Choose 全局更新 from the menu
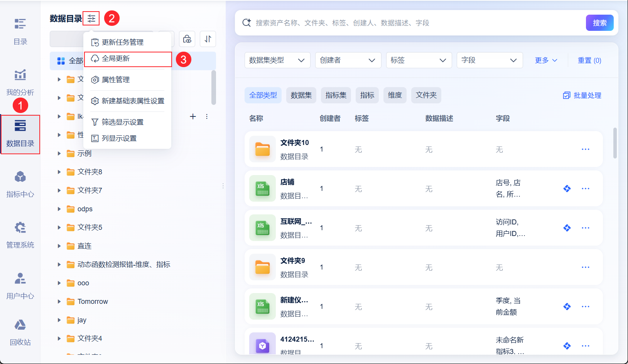This screenshot has width=628, height=364. coord(128,59)
